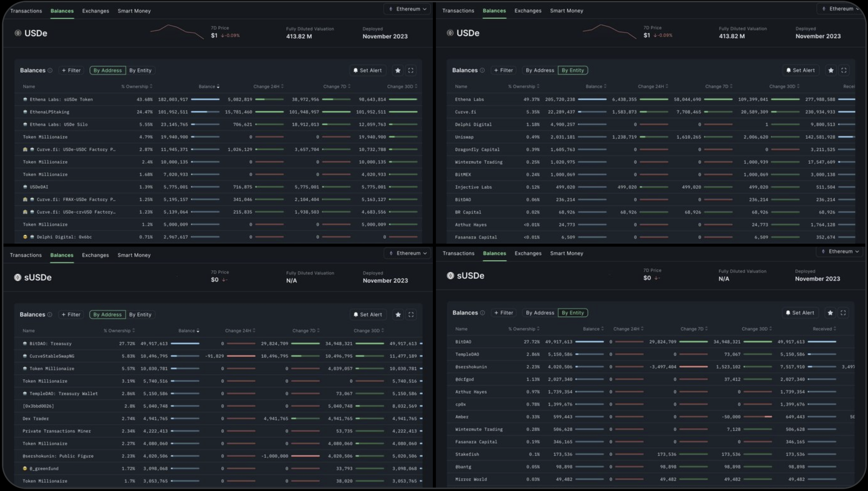Sort by Change 24H in sUSDe By Address table
The image size is (868, 491).
240,331
